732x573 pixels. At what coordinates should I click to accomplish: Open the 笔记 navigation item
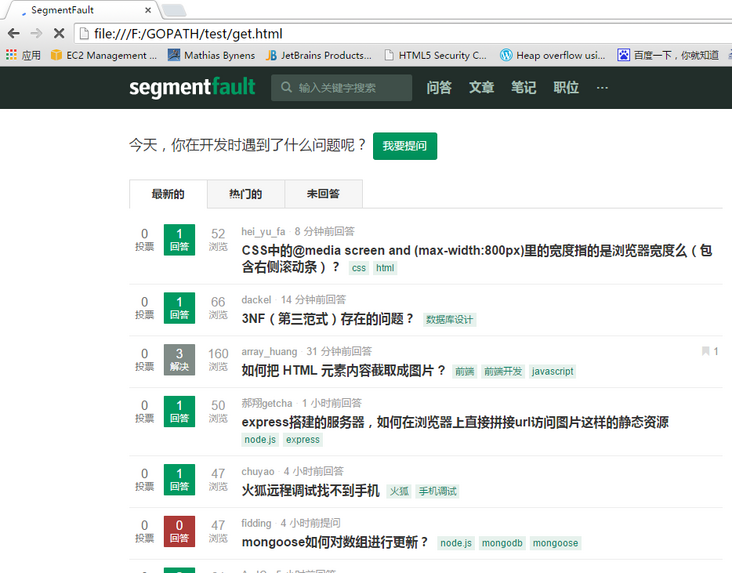[523, 87]
